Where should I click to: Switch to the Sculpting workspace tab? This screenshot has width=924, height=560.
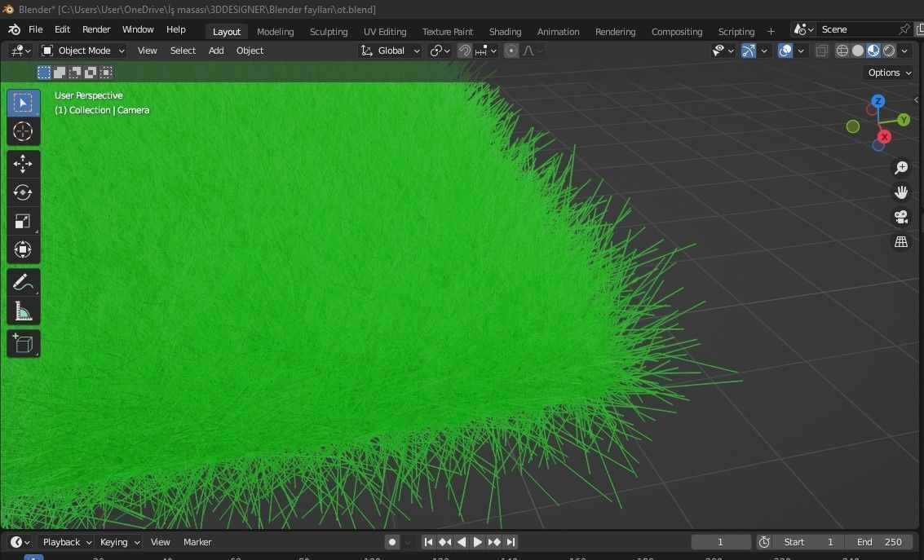[x=328, y=32]
